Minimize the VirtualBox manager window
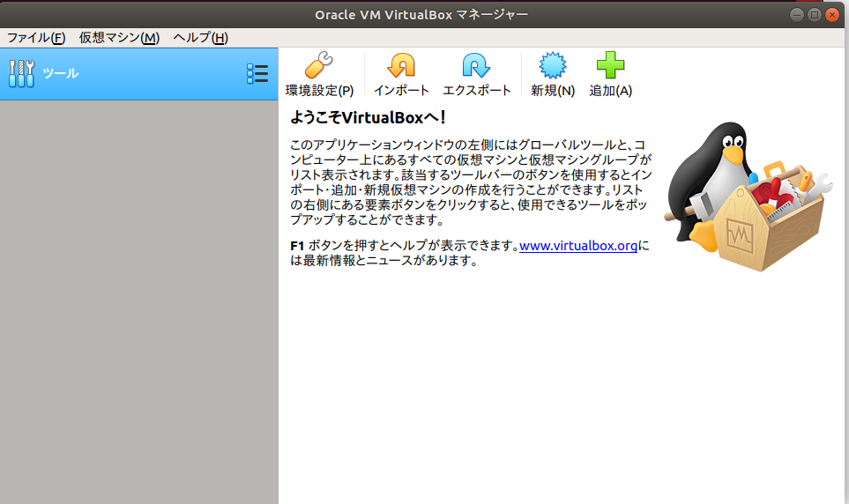This screenshot has width=849, height=504. point(796,15)
